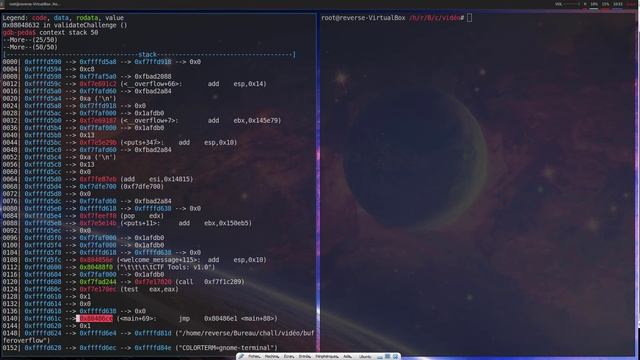The image size is (640, 360).
Task: Click the right pane's root@reverse-VirtualBox prompt text
Action: click(x=363, y=18)
